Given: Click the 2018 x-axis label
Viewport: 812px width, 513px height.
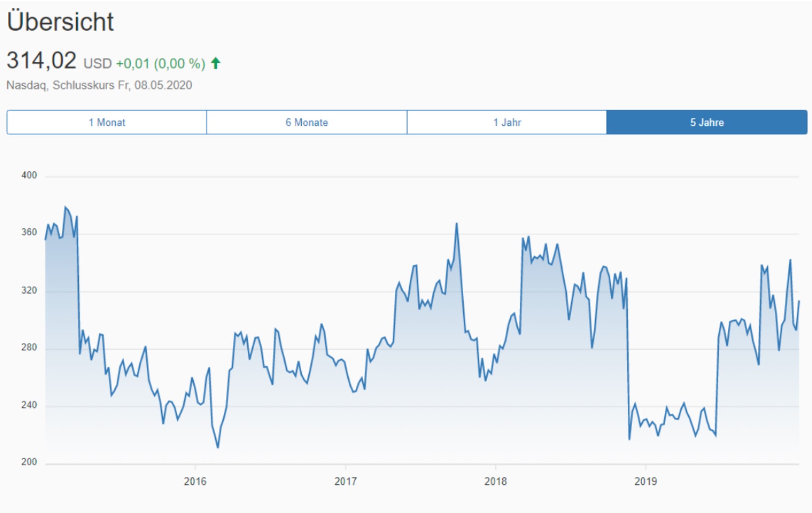Looking at the screenshot, I should [x=495, y=481].
